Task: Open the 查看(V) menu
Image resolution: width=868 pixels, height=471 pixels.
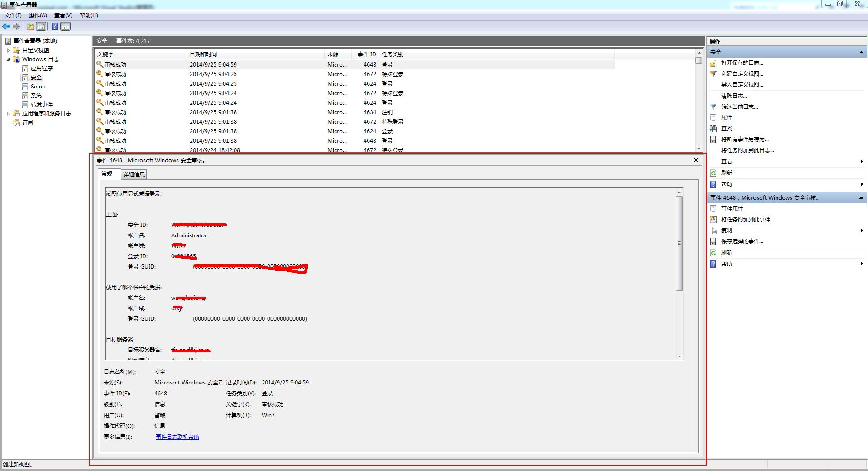Action: click(x=63, y=15)
